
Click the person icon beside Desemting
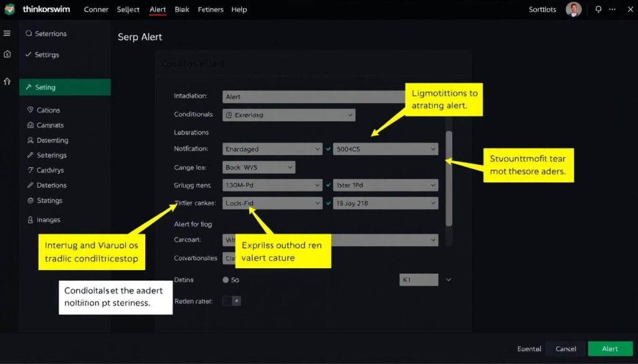point(30,140)
